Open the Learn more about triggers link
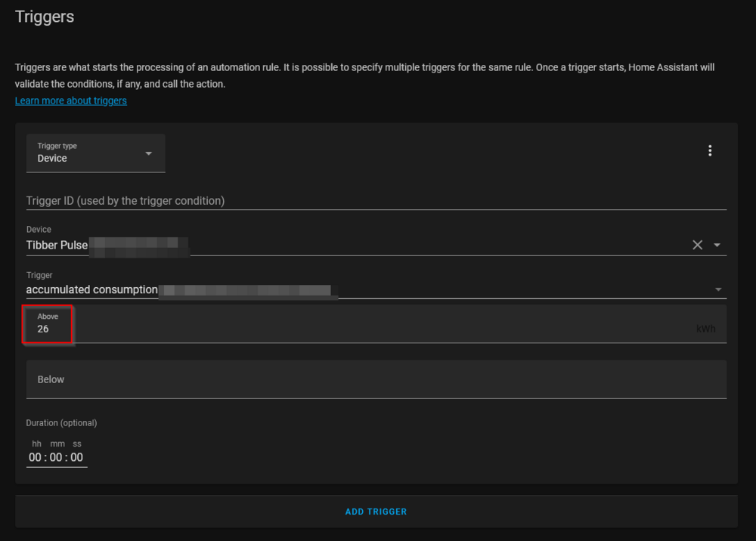The image size is (756, 541). coord(71,100)
